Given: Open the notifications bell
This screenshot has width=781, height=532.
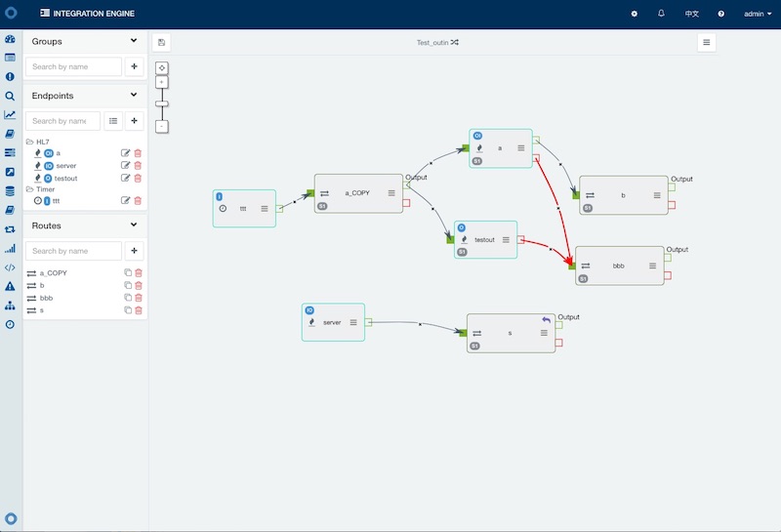Looking at the screenshot, I should click(x=661, y=14).
